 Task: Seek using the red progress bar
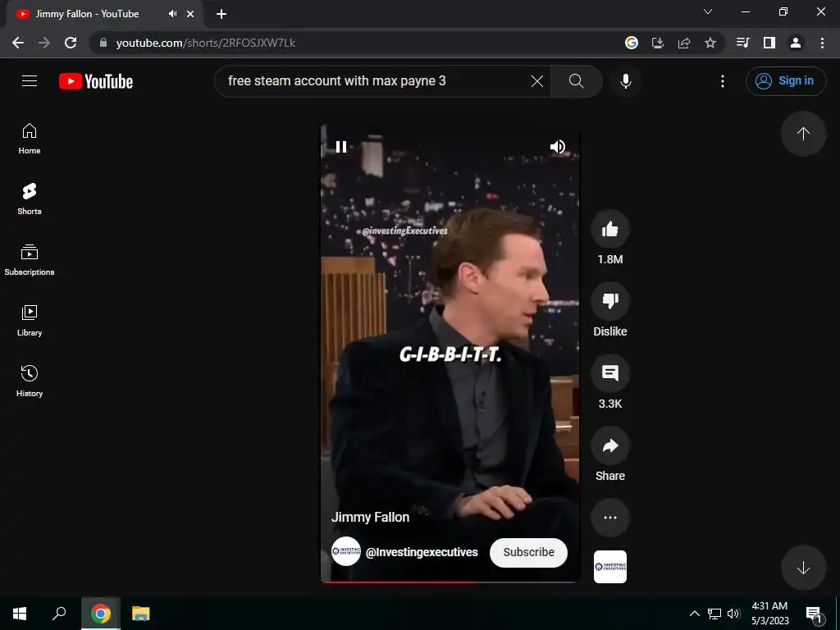[450, 582]
